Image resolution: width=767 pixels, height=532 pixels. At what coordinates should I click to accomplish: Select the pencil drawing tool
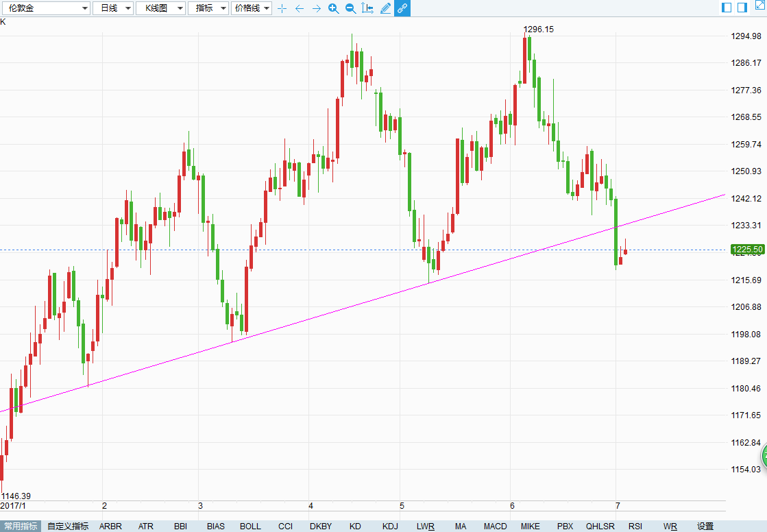[385, 8]
